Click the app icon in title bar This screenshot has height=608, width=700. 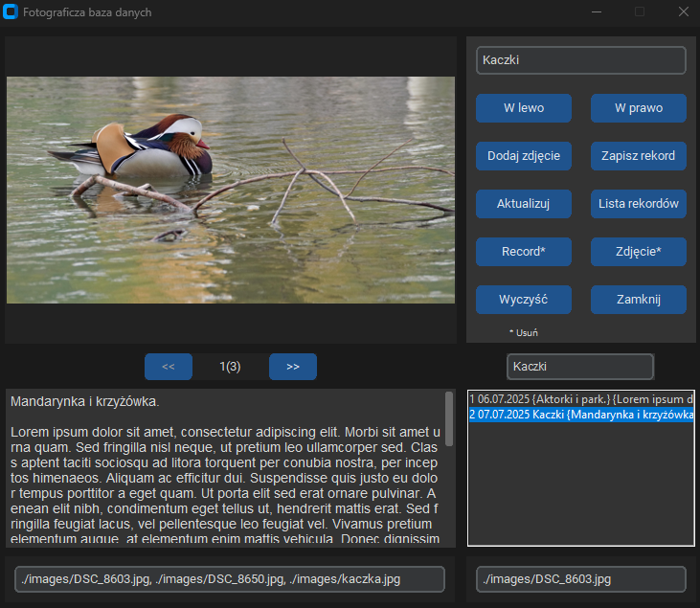pos(11,12)
